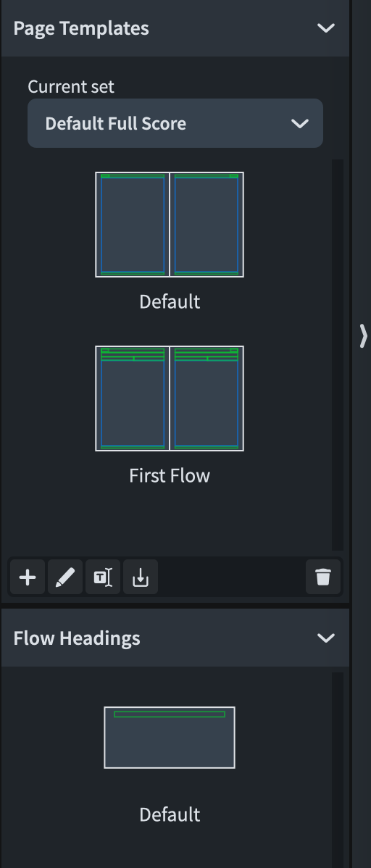Click the Default label under Flow Headings
Viewport: 371px width, 868px height.
pyautogui.click(x=170, y=814)
